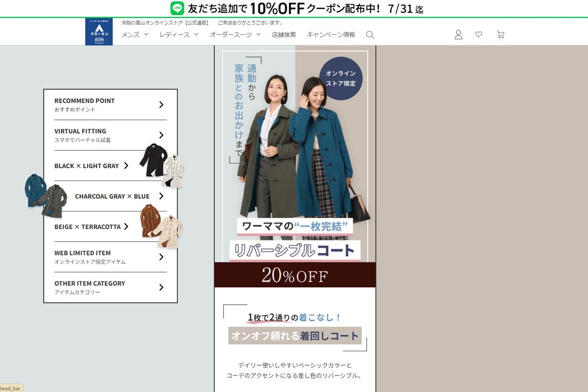Viewport: 588px width, 392px height.
Task: Open the search magnifier icon
Action: tap(370, 35)
